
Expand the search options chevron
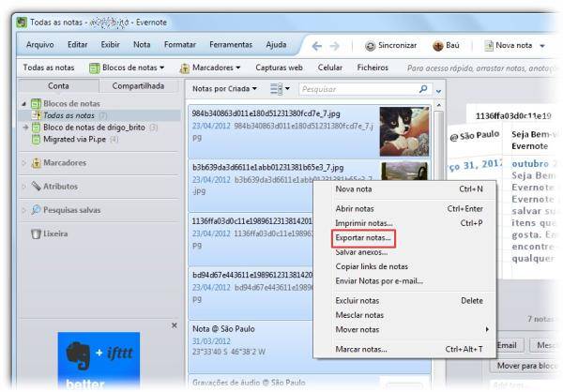[x=438, y=91]
